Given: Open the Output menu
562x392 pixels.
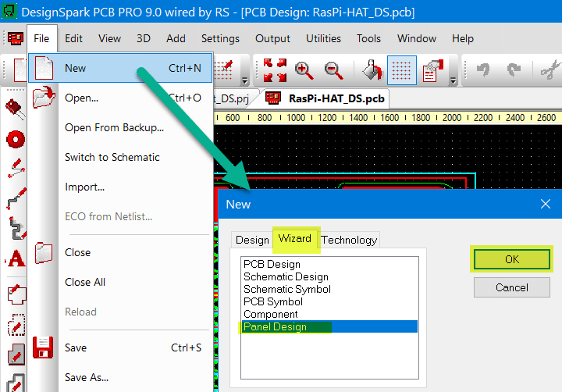Looking at the screenshot, I should coord(272,38).
